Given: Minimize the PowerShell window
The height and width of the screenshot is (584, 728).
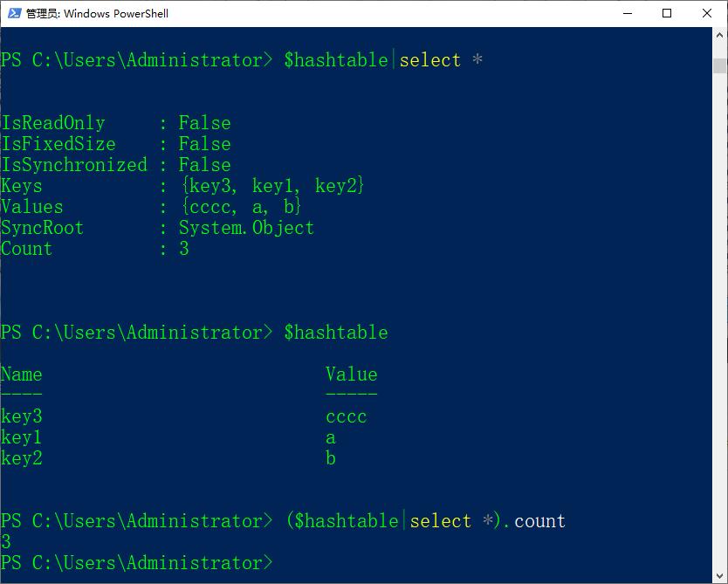Looking at the screenshot, I should 627,13.
